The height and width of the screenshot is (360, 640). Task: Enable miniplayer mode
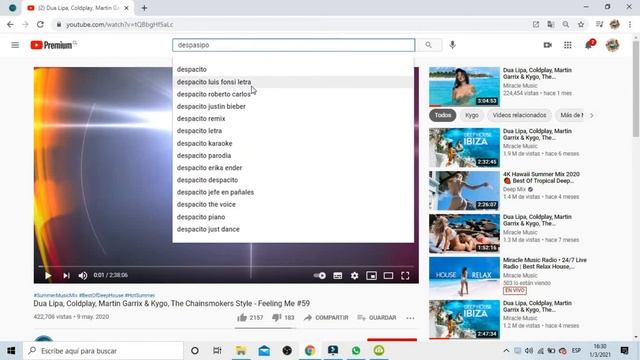371,276
